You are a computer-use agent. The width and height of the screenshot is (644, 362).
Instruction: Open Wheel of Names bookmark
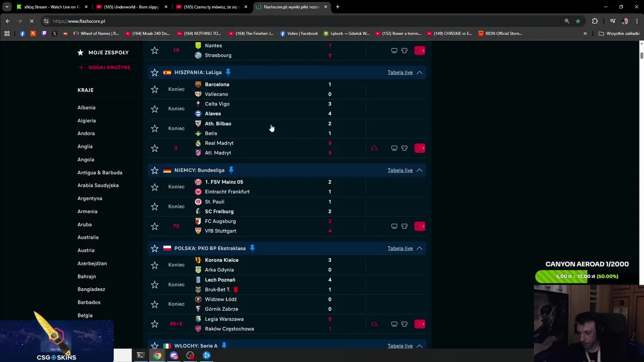[96, 34]
